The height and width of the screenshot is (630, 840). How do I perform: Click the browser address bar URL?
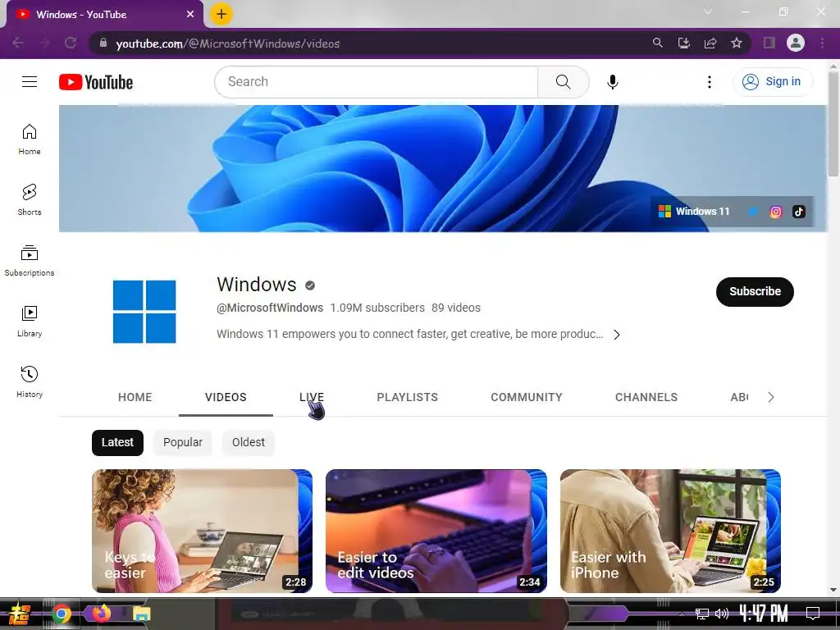228,43
